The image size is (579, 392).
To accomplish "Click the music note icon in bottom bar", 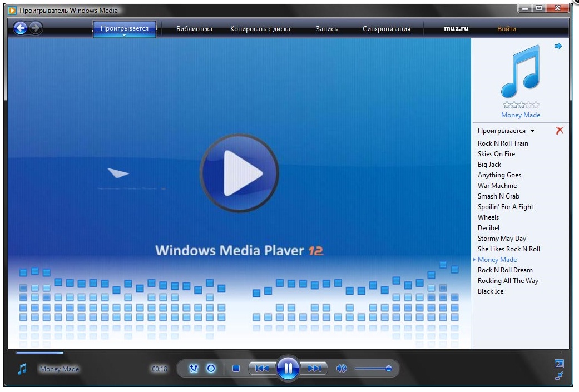I will 22,369.
